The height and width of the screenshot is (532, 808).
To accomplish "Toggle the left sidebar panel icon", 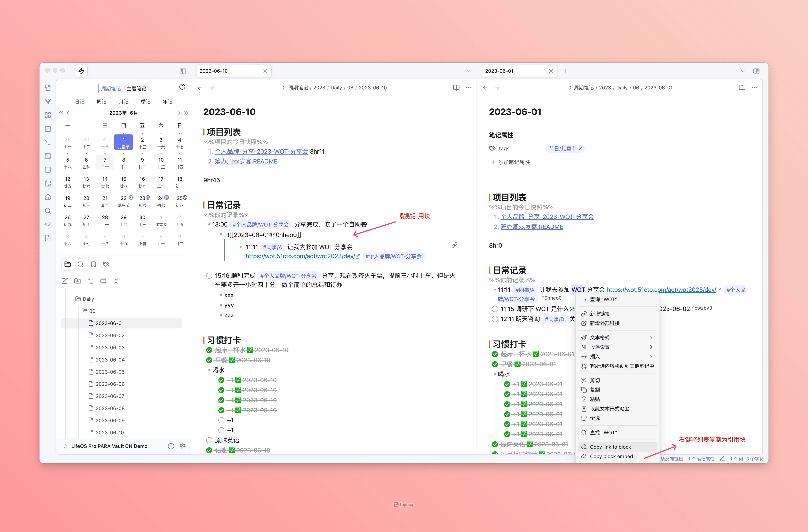I will point(183,71).
